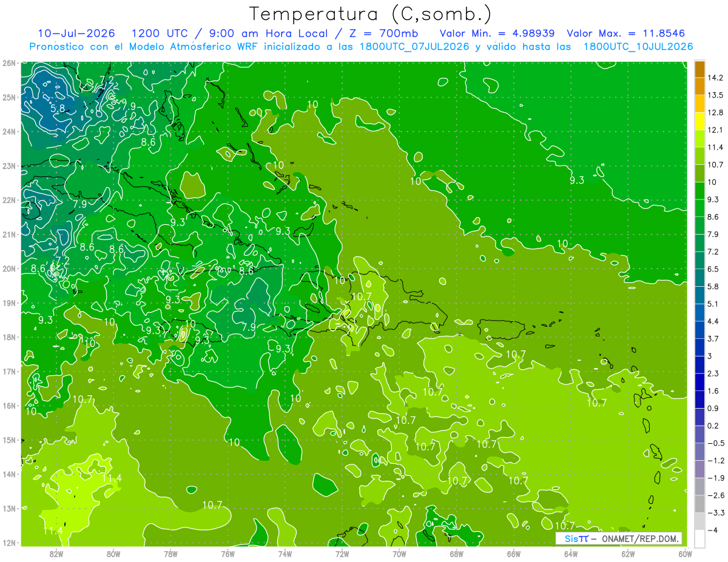Click the '12.8' colorbar label
This screenshot has width=728, height=562.
pos(716,113)
